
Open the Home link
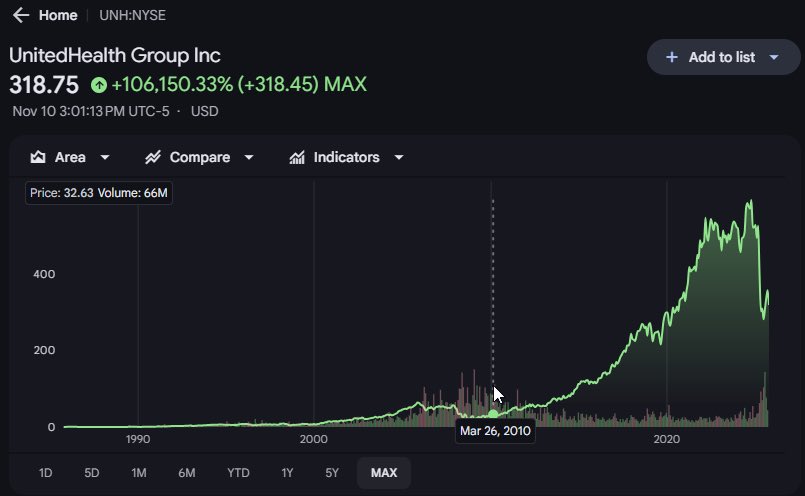(58, 15)
